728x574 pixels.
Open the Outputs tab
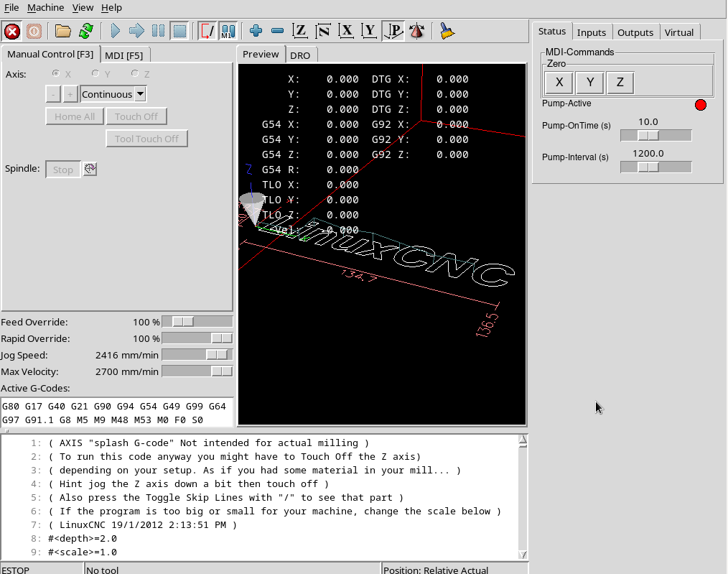tap(635, 32)
